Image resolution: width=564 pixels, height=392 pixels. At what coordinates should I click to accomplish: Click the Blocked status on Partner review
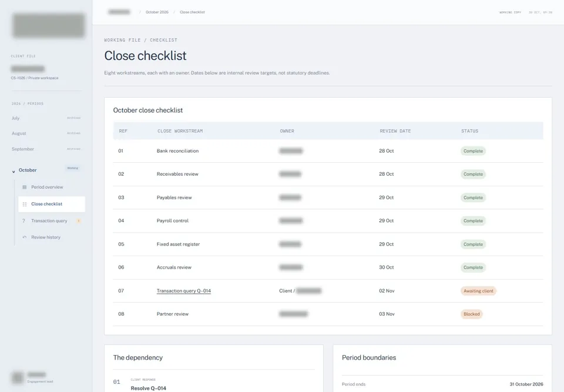coord(472,314)
